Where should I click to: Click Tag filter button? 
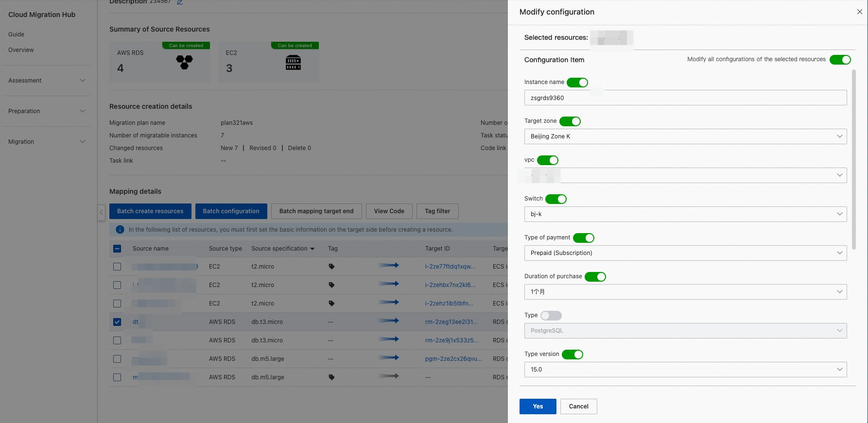tap(437, 211)
